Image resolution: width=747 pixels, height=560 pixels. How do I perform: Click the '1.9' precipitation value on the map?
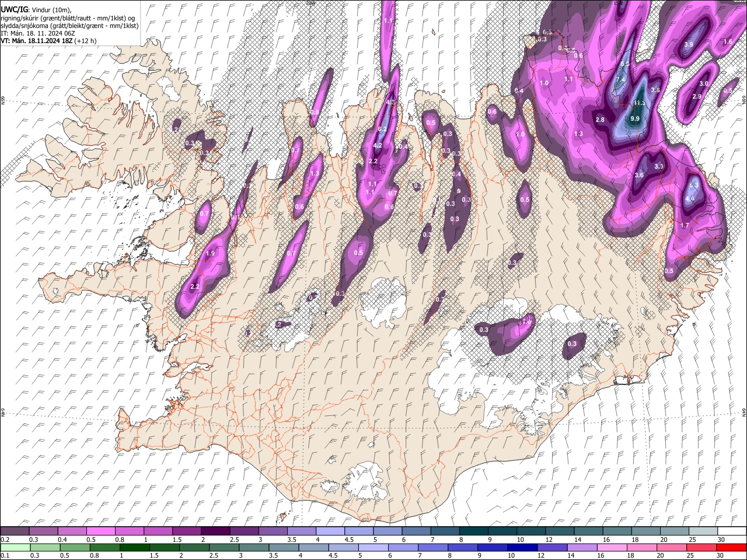click(x=211, y=254)
